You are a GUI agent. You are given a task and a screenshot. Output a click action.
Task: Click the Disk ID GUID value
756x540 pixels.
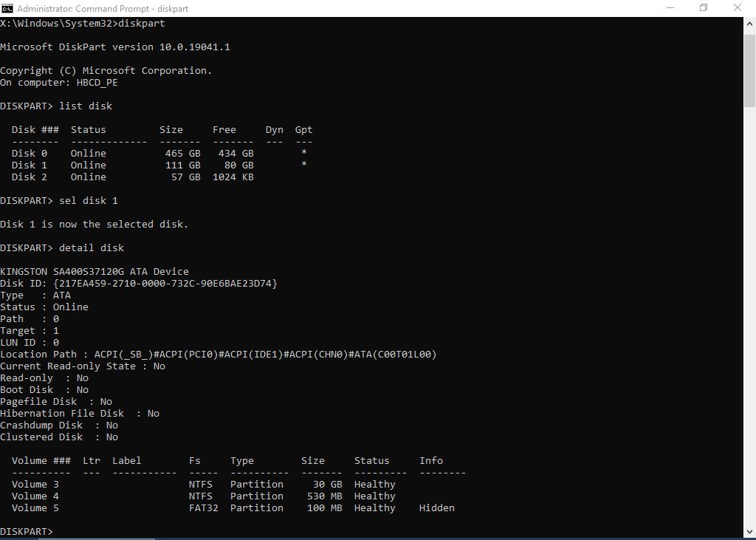[165, 284]
